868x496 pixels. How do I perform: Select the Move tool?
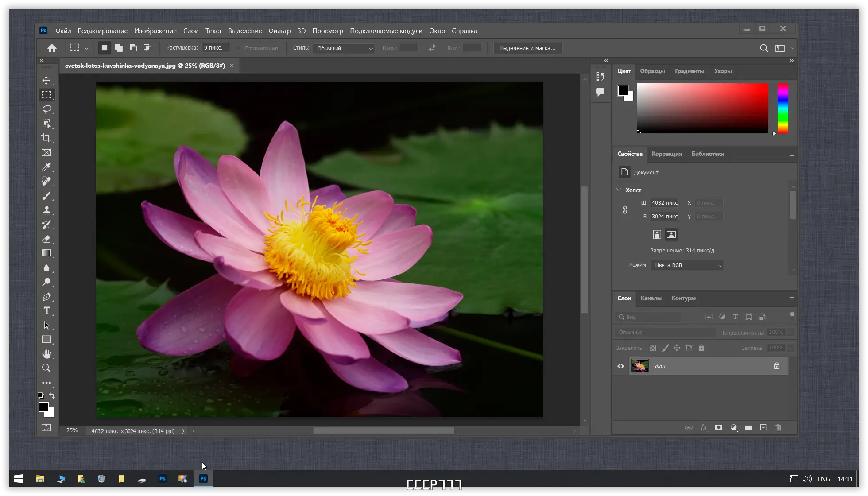tap(46, 81)
